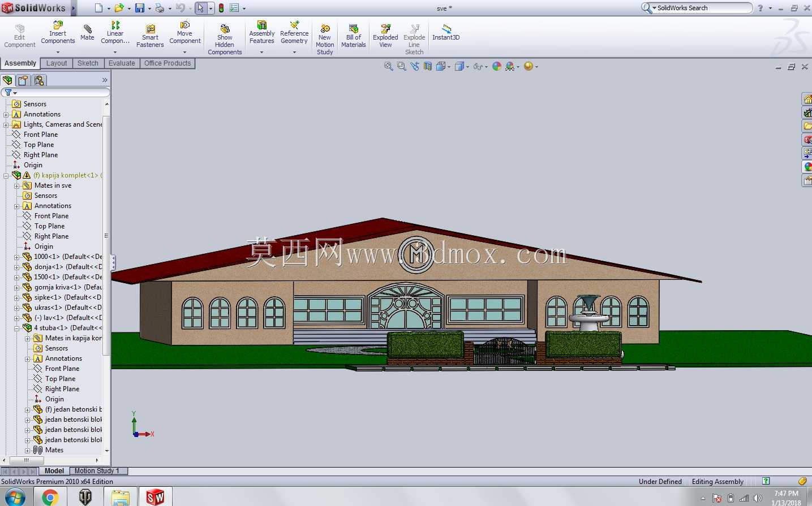This screenshot has width=812, height=506.
Task: Create a New Motion Study
Action: 325,40
